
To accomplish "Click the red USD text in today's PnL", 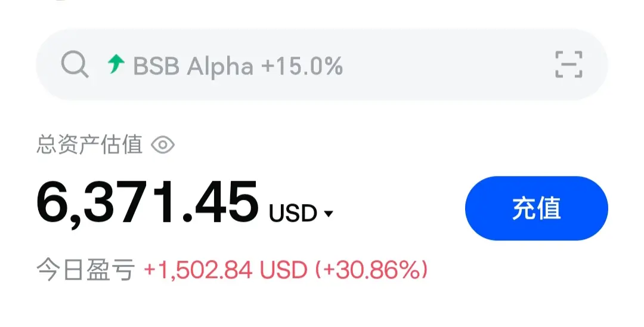I will point(284,270).
